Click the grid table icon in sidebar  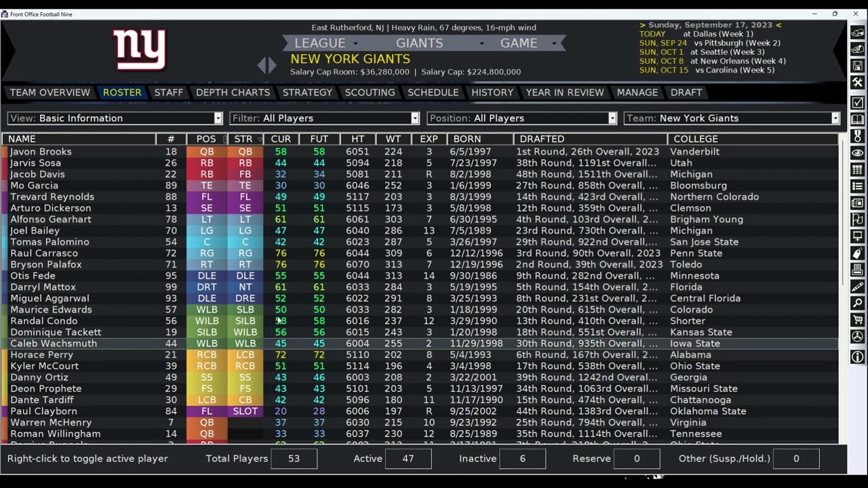click(858, 169)
